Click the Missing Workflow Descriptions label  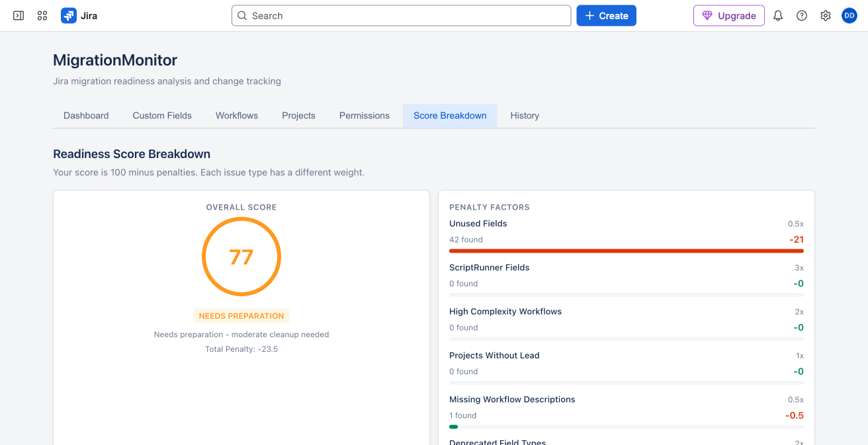coord(512,399)
